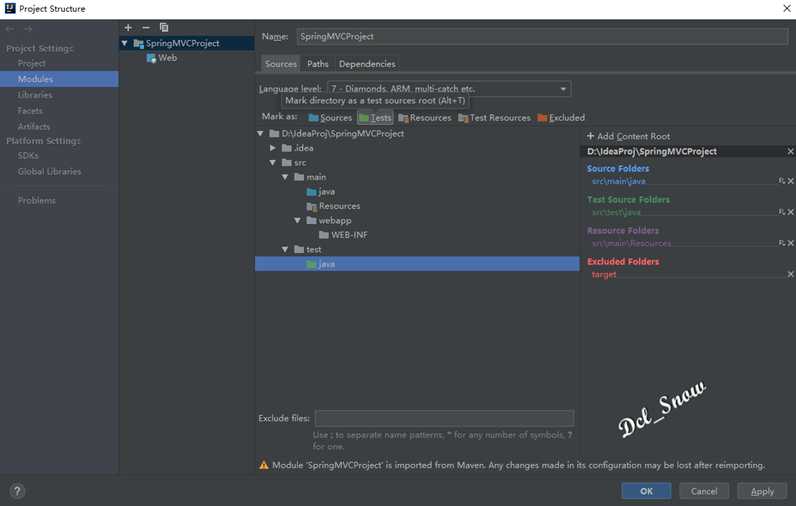
Task: Expand the .idea folder
Action: [x=273, y=148]
